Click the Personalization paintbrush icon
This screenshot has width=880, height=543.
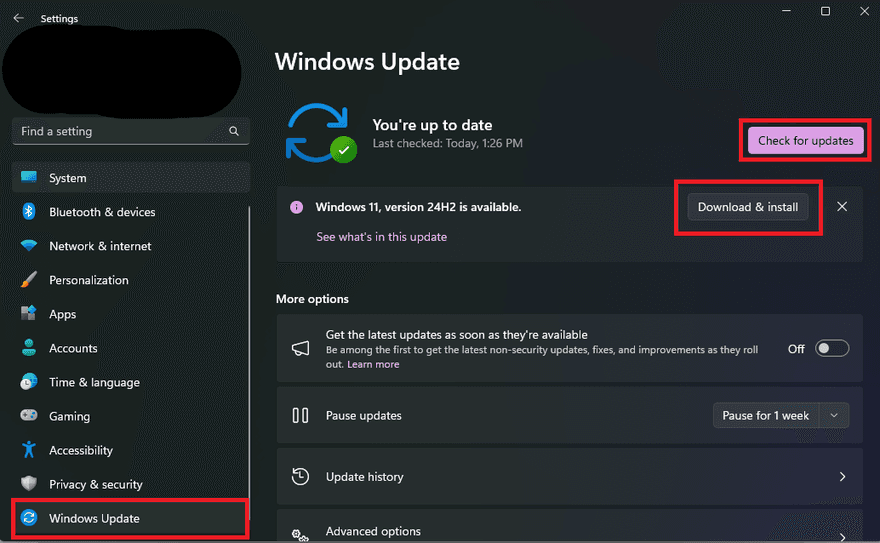pos(29,279)
